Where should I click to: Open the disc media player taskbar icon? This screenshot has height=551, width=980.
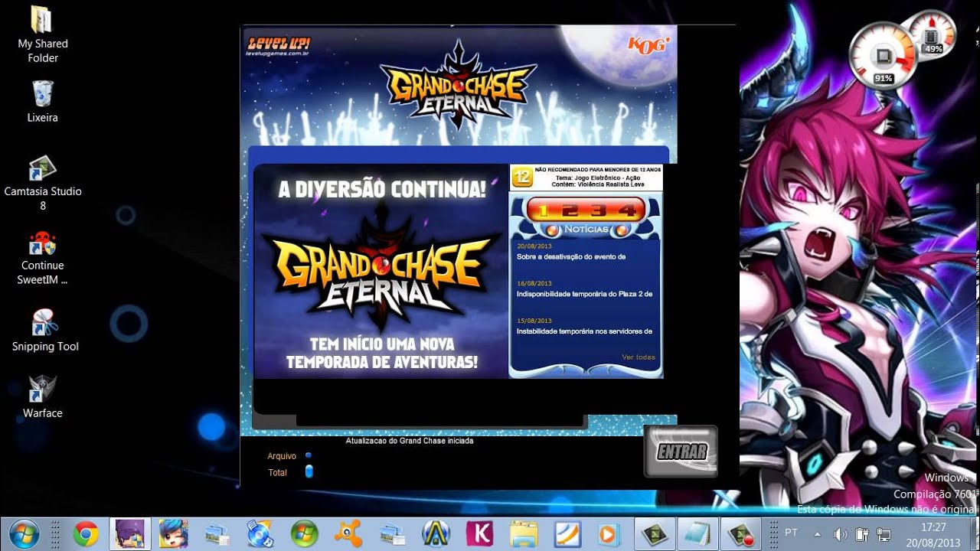tap(260, 533)
